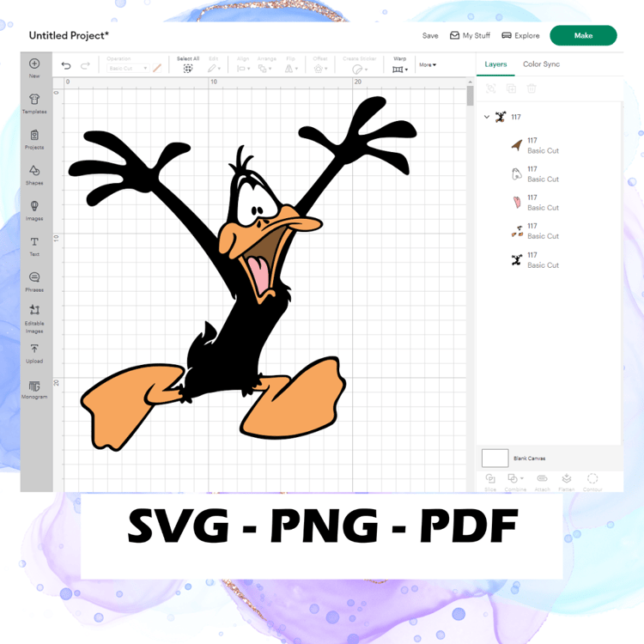Click the Delete layer trash icon
Image resolution: width=644 pixels, height=644 pixels.
tap(532, 88)
